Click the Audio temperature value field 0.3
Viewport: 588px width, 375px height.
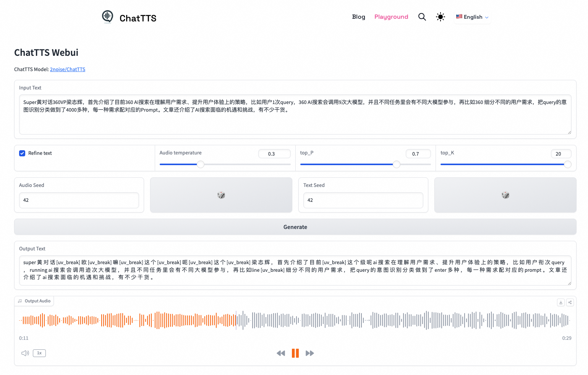[274, 154]
